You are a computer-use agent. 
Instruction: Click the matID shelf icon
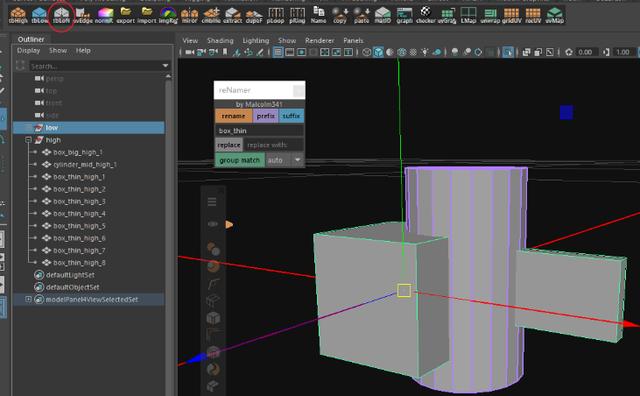[383, 15]
